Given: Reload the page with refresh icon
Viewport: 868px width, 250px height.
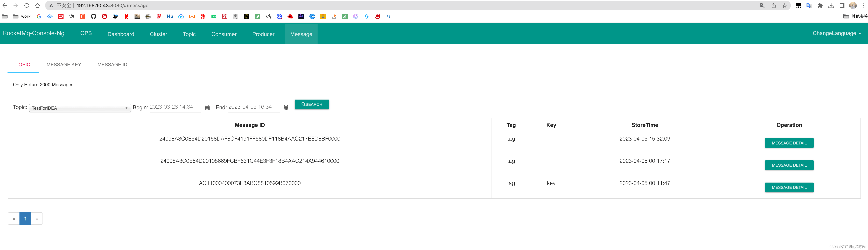Looking at the screenshot, I should click(27, 5).
